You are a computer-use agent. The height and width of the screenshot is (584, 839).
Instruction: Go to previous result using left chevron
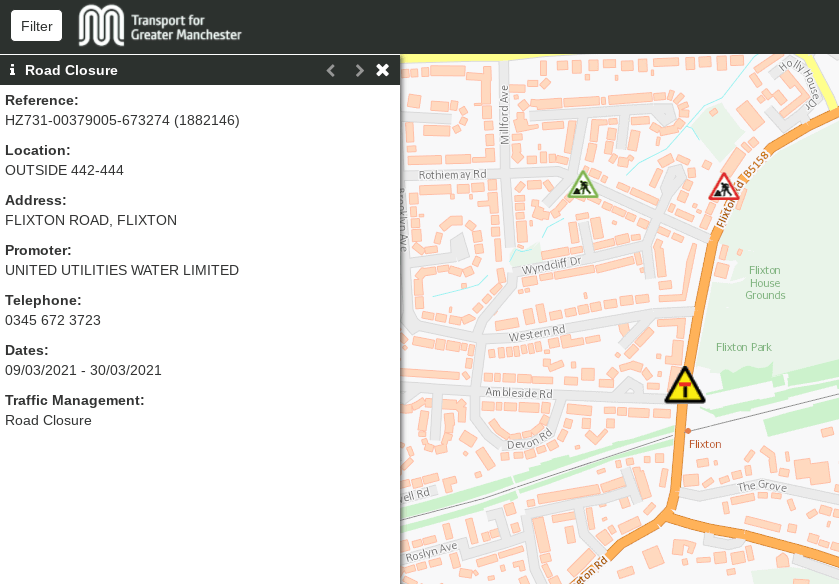click(331, 70)
